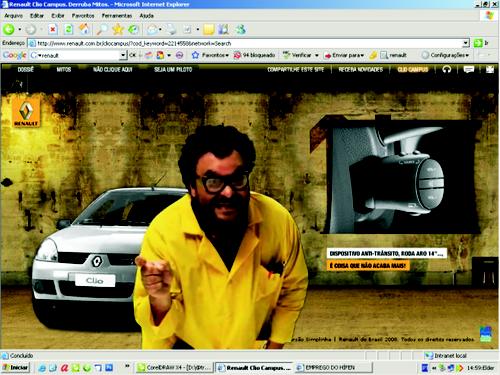Image resolution: width=500 pixels, height=375 pixels.
Task: Open the Arquivo menu
Action: pyautogui.click(x=14, y=16)
